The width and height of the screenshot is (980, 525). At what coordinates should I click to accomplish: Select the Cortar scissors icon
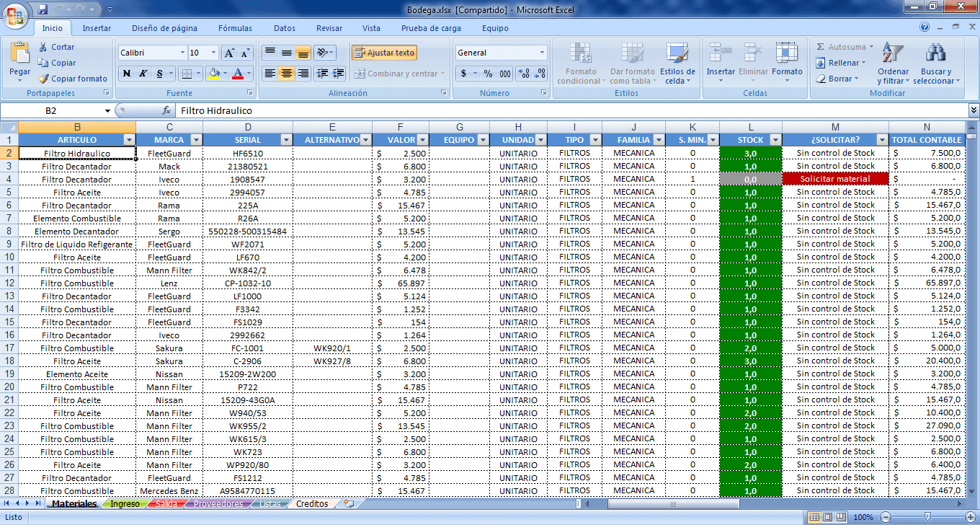[x=43, y=47]
